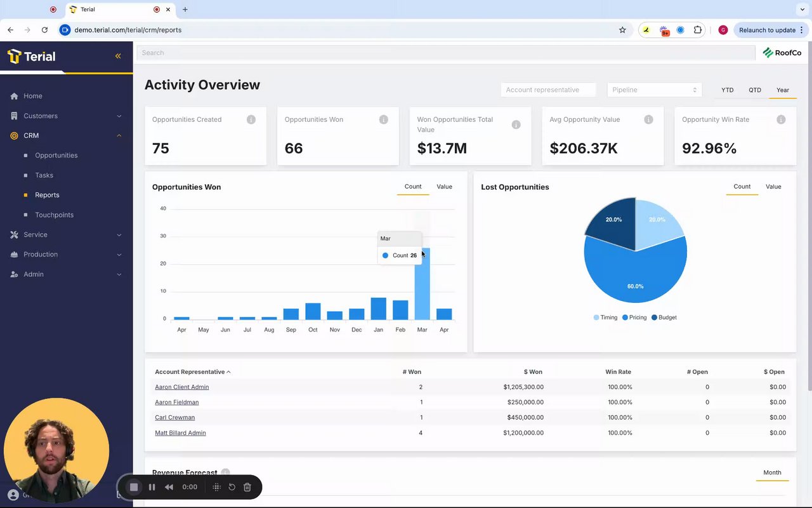This screenshot has width=812, height=508.
Task: Expand the Service menu chevron
Action: [119, 235]
